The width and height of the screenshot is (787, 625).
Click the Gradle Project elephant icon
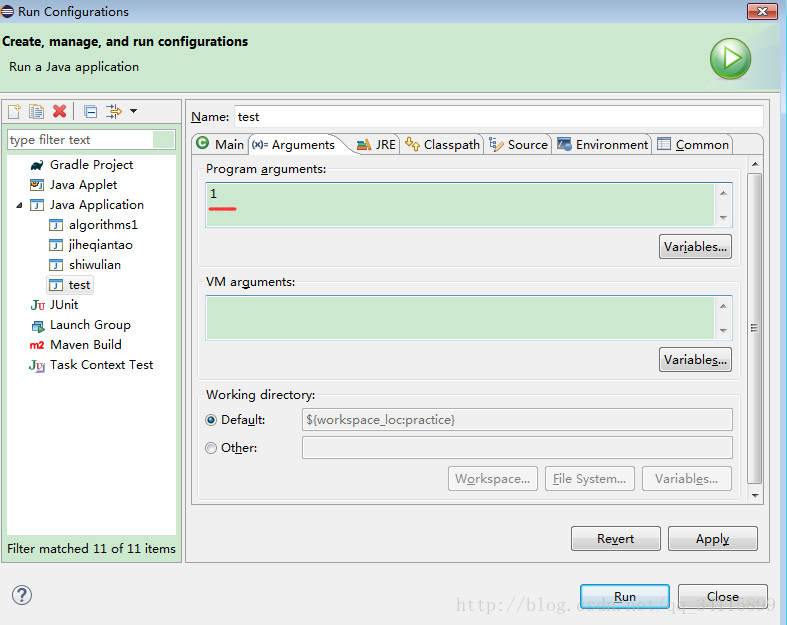pyautogui.click(x=37, y=165)
